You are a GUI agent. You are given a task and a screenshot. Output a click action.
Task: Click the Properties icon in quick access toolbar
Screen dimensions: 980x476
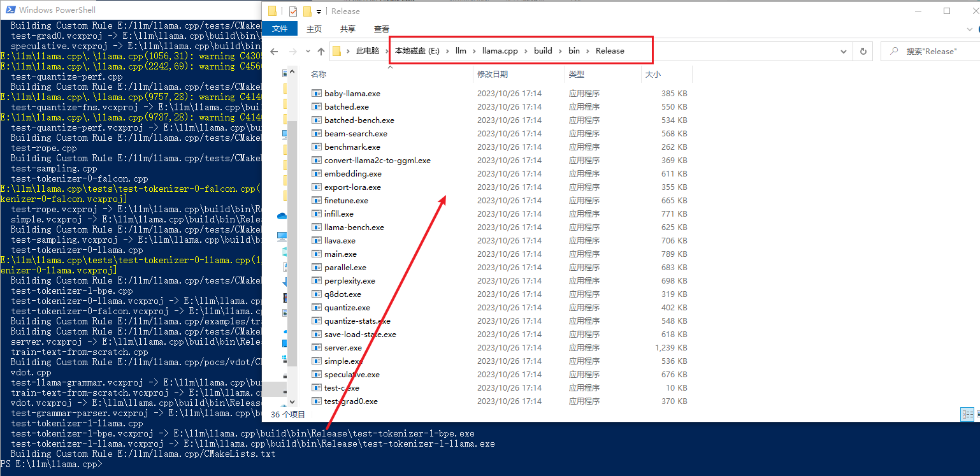click(293, 11)
